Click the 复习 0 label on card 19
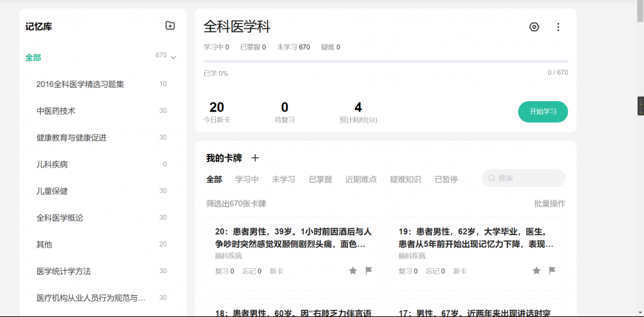The width and height of the screenshot is (644, 317). tap(408, 271)
